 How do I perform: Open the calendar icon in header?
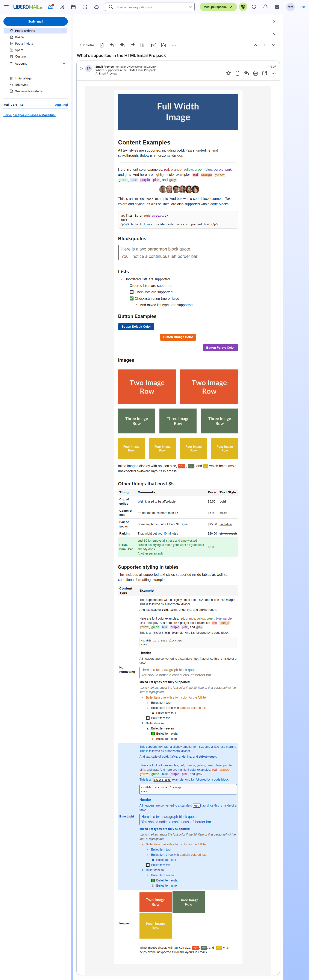tap(73, 7)
